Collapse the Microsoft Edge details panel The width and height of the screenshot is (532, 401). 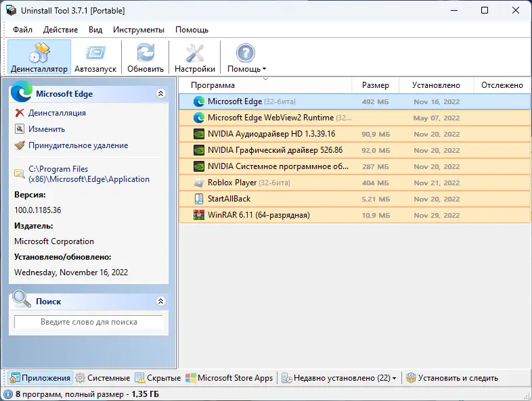tap(161, 93)
